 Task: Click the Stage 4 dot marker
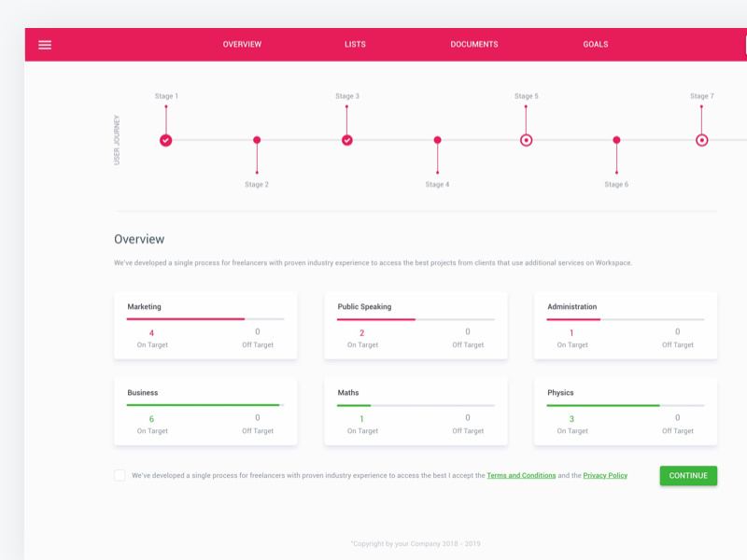coord(437,140)
